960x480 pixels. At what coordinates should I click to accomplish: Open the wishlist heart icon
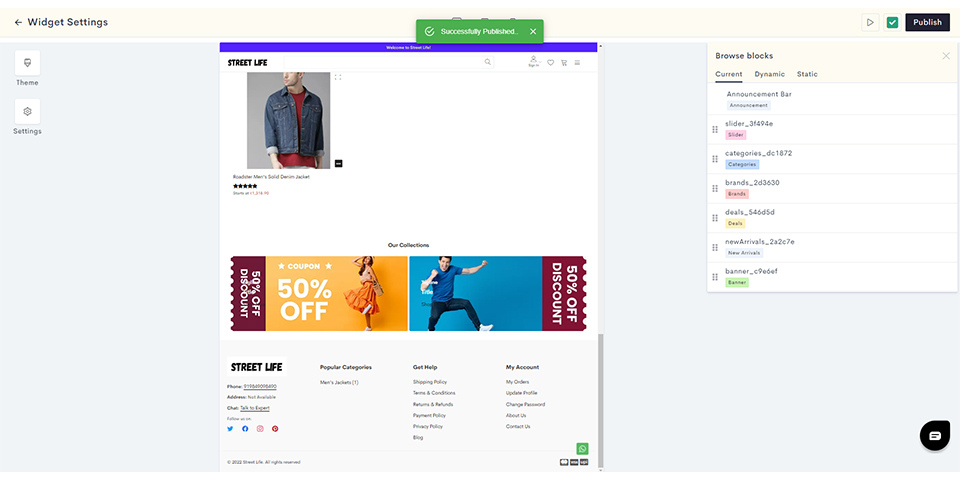550,62
